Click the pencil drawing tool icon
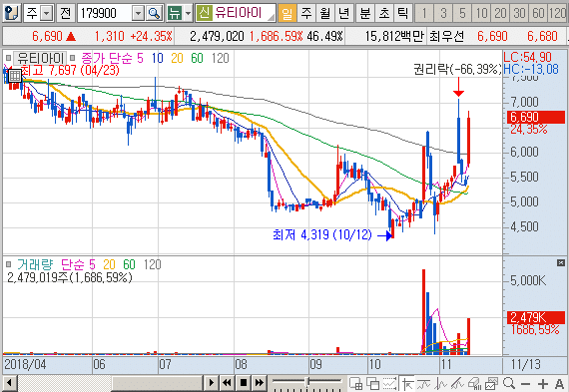Viewport: 569px width, 392px height. [457, 384]
